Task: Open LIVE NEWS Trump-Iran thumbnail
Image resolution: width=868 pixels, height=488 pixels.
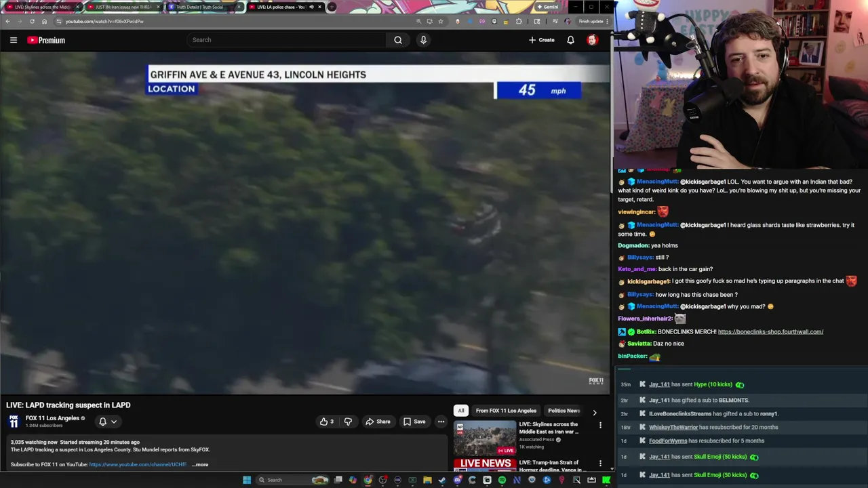Action: tap(485, 464)
